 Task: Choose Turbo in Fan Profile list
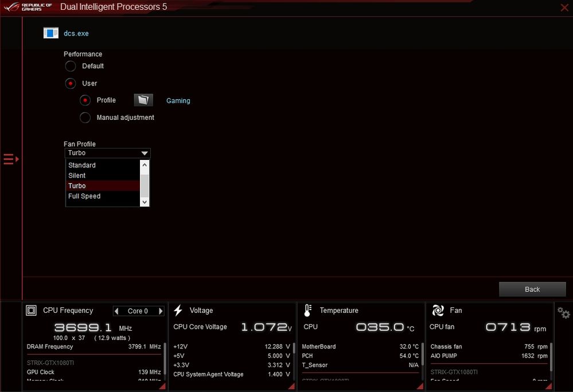[103, 186]
